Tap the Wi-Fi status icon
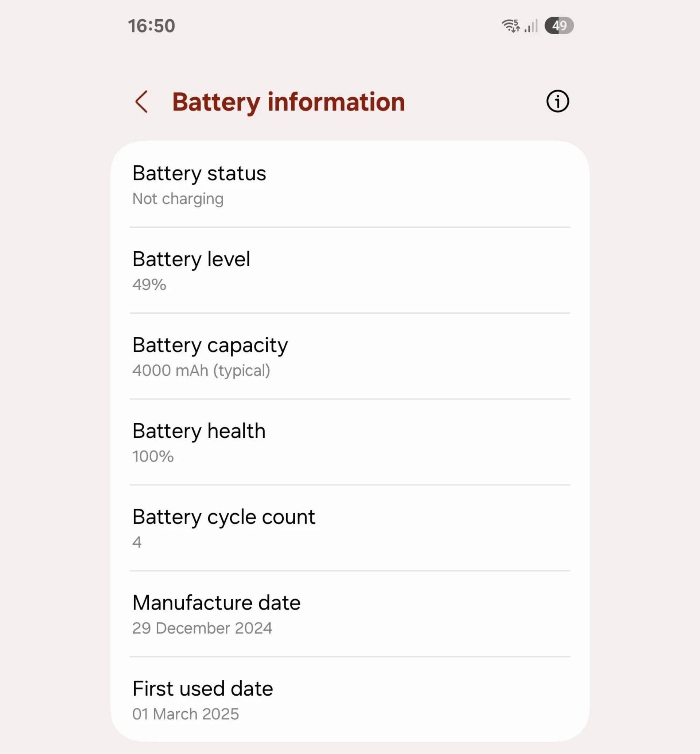The height and width of the screenshot is (754, 700). tap(511, 26)
